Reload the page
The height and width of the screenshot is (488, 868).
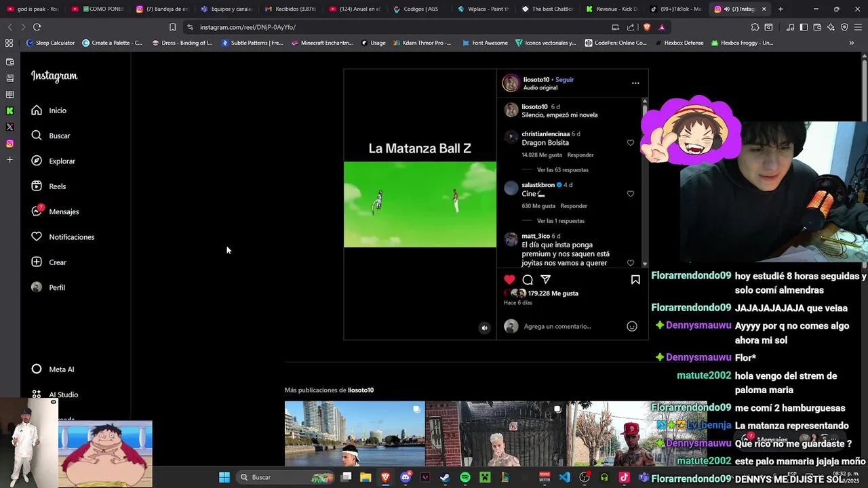pos(37,27)
